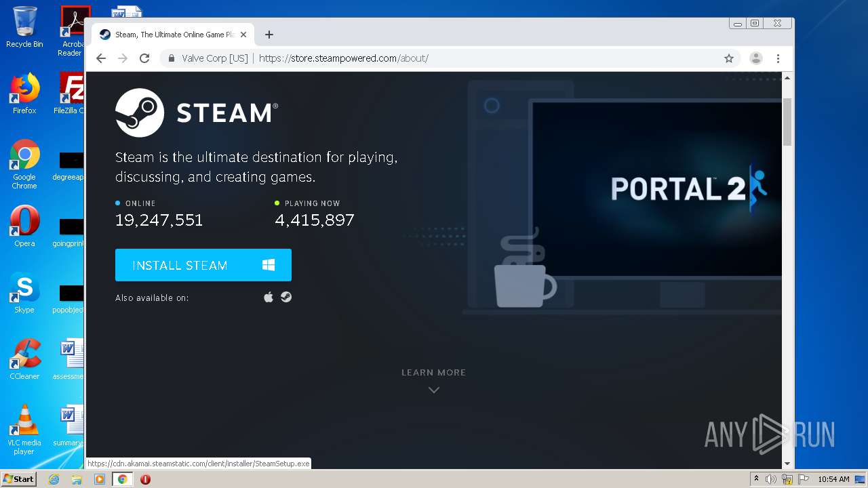Bookmark this page with star icon
The height and width of the screenshot is (488, 868).
pos(729,58)
